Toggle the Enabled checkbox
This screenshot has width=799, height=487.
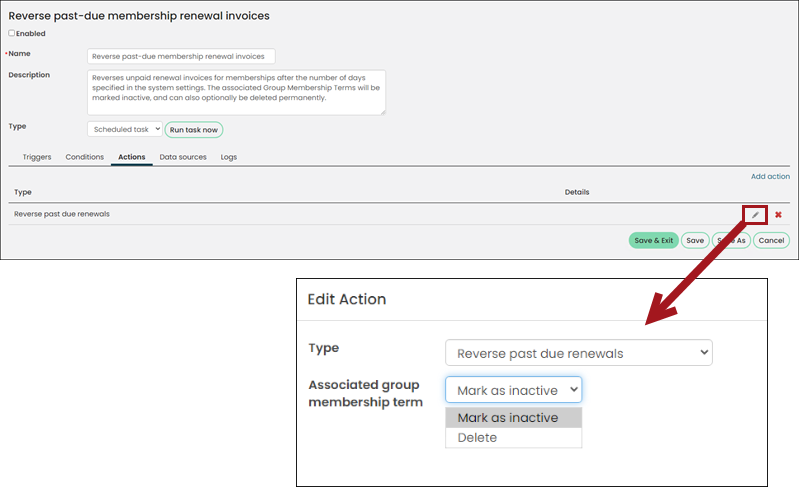11,33
